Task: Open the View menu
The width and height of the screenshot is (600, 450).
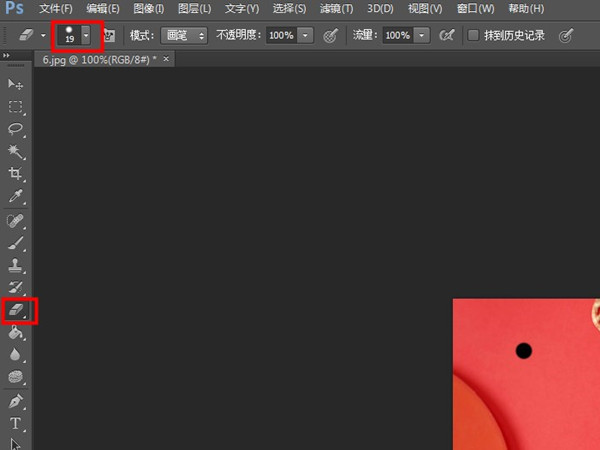Action: [x=425, y=8]
